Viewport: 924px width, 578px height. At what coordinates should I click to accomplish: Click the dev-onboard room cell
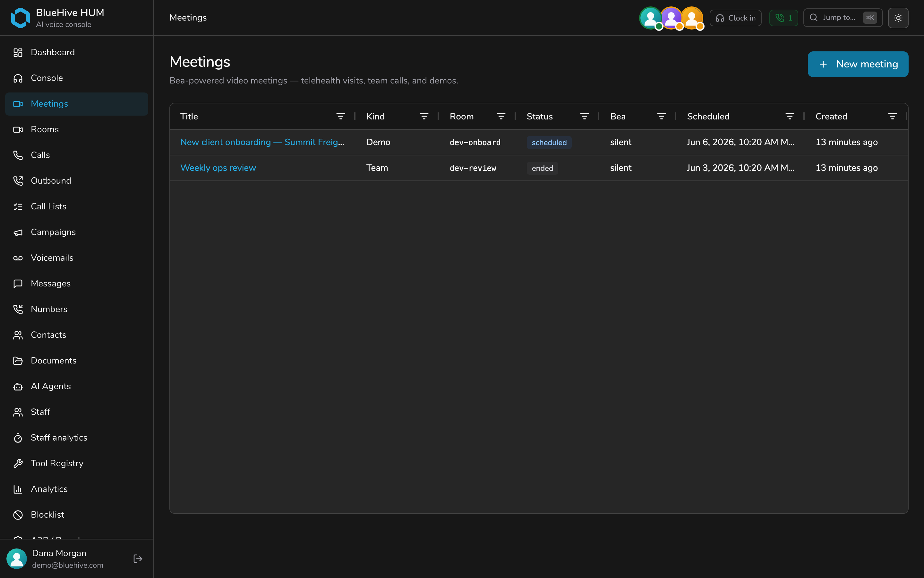(x=475, y=142)
